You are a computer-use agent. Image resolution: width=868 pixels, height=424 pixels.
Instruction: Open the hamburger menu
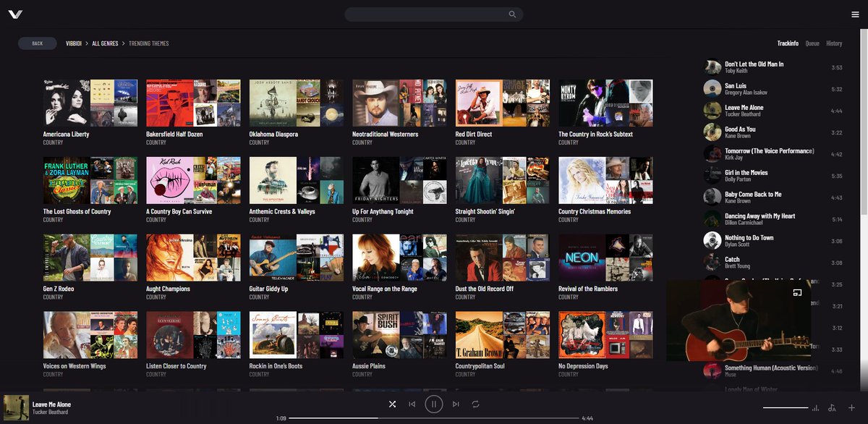[x=855, y=14]
